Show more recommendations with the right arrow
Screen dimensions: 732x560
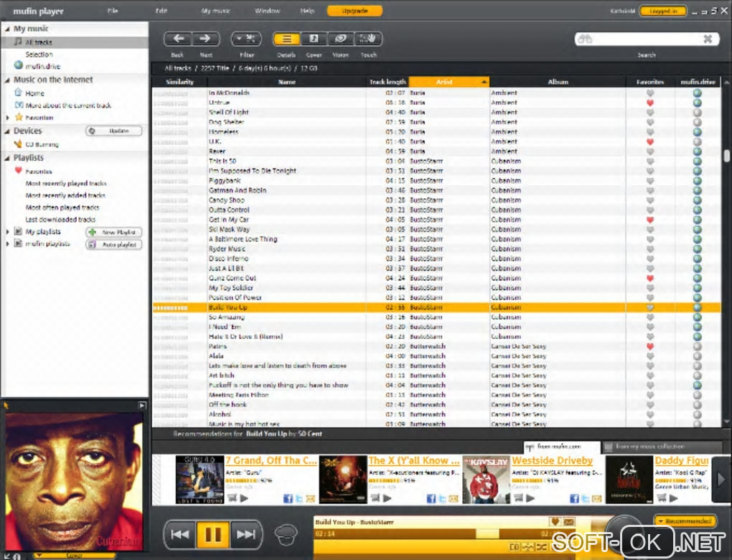[721, 480]
